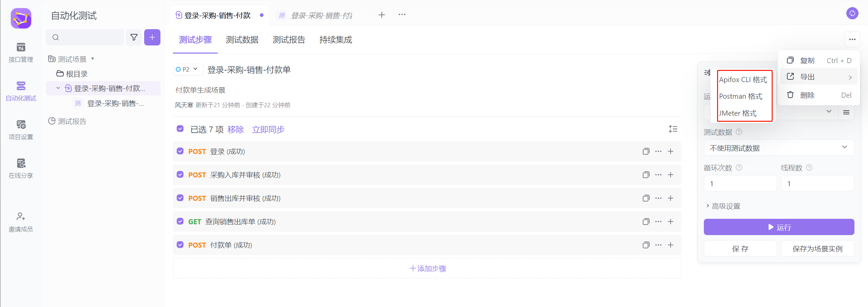Open more options for 付款单 (成功) step
This screenshot has width=868, height=307.
(x=658, y=245)
